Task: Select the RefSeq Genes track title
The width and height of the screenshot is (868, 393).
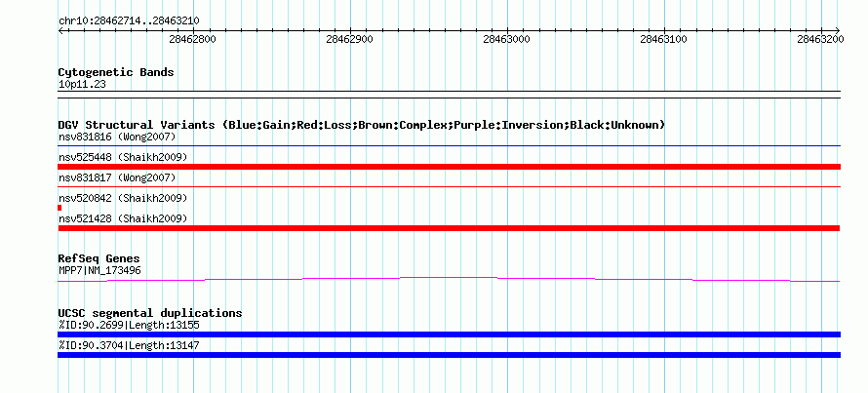Action: coord(99,258)
